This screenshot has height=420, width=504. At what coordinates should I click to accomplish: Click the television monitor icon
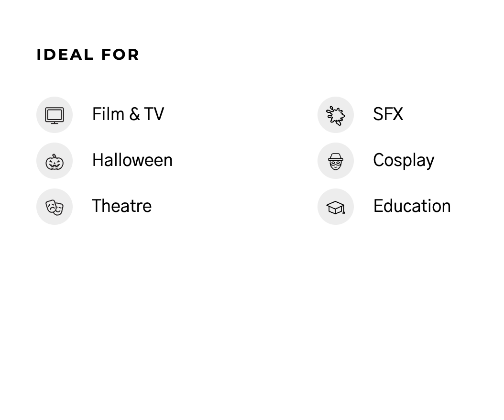click(55, 115)
